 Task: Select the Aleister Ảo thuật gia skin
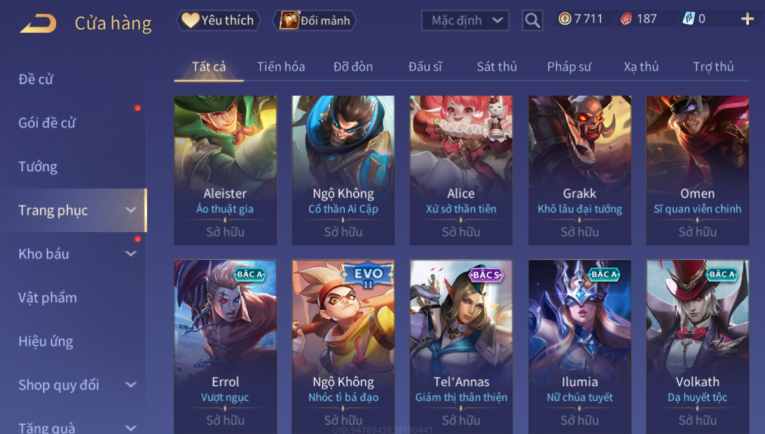click(225, 170)
